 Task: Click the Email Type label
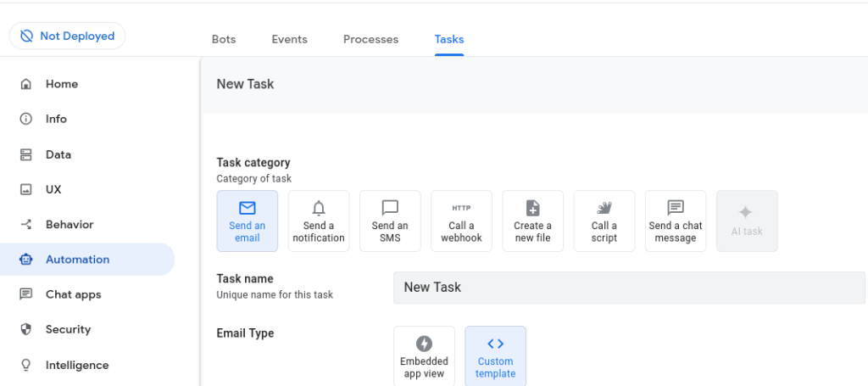[245, 333]
